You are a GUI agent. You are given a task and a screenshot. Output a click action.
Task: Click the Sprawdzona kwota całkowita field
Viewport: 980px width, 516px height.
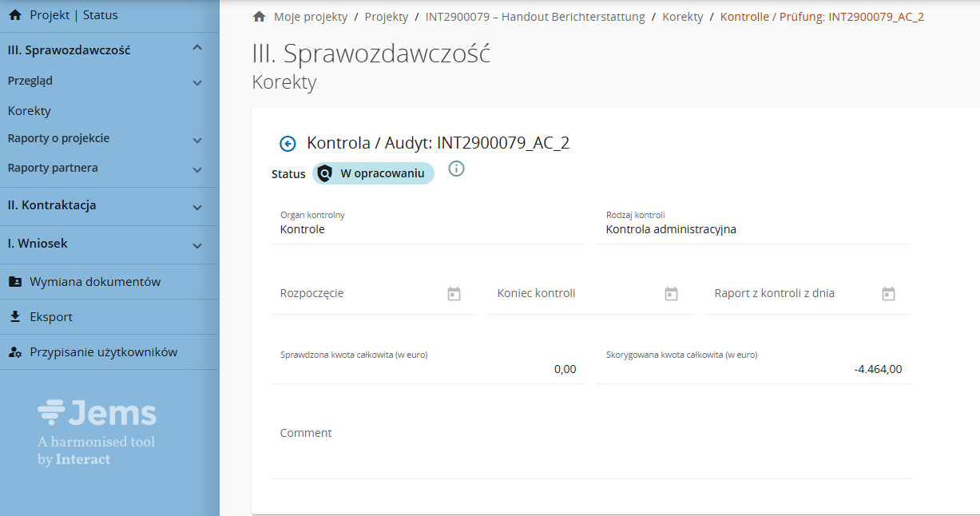point(427,369)
